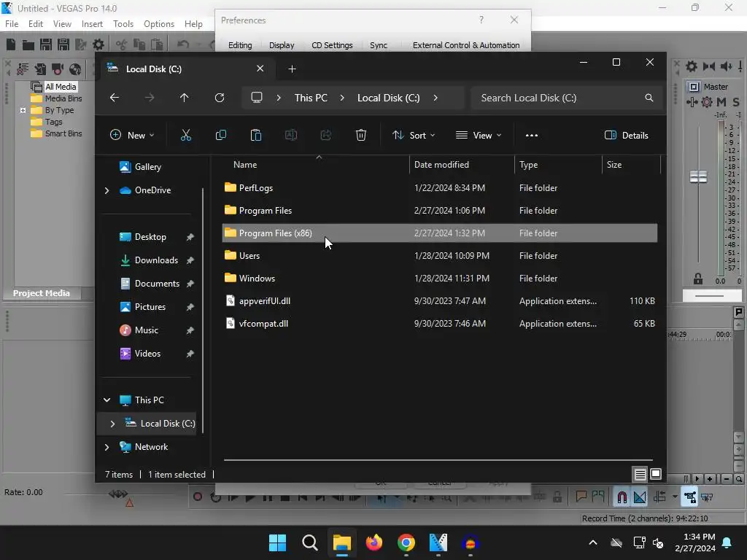Open VEGAS File menu
Viewport: 747px width, 560px height.
(x=12, y=24)
